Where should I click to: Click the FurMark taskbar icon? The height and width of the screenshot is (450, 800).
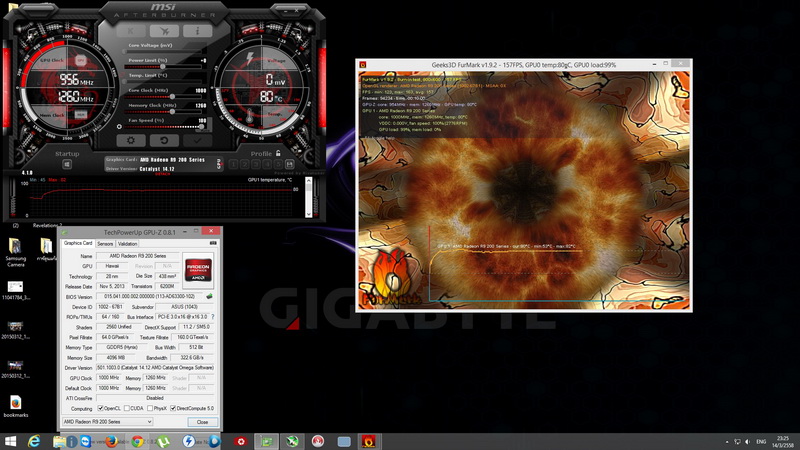(369, 441)
